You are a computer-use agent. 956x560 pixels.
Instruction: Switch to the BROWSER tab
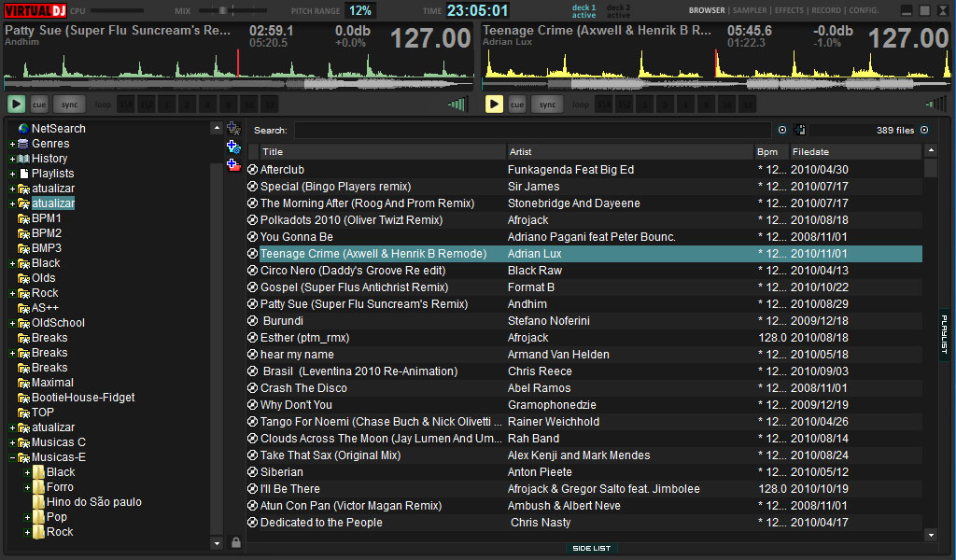[707, 10]
